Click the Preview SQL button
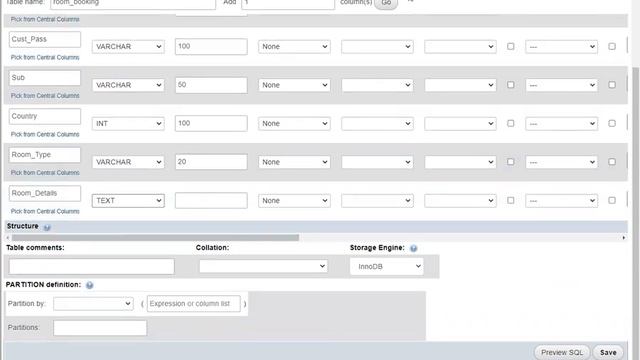Screen dimensions: 640x360 coord(562,352)
